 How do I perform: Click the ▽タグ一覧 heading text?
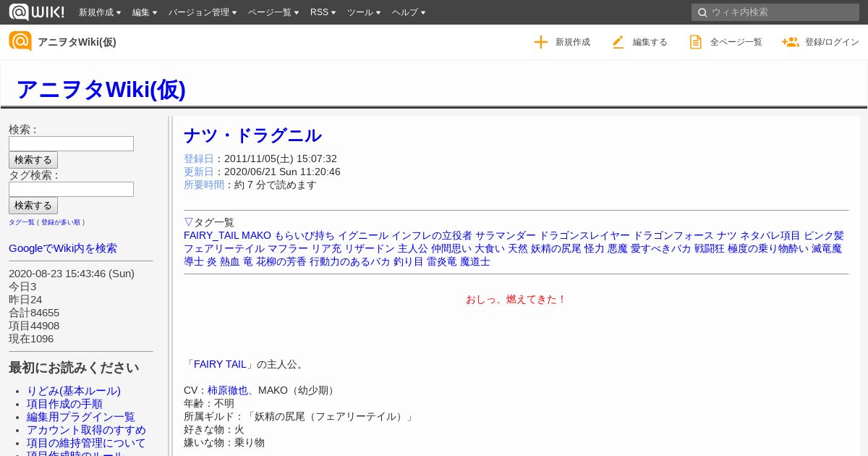(209, 222)
